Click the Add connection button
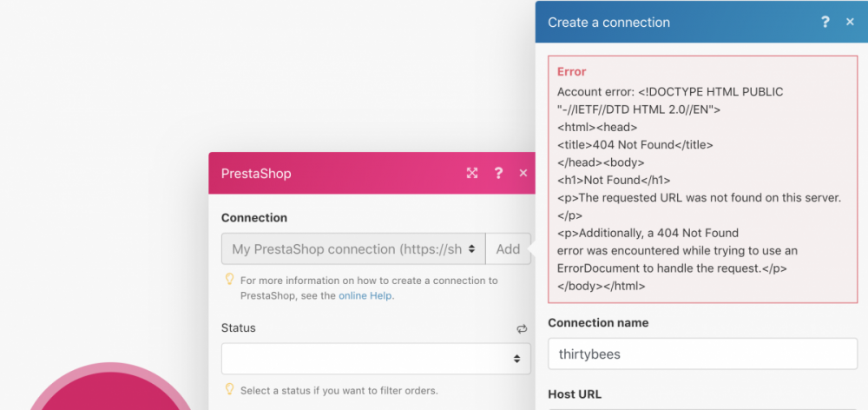The width and height of the screenshot is (868, 410). point(508,248)
